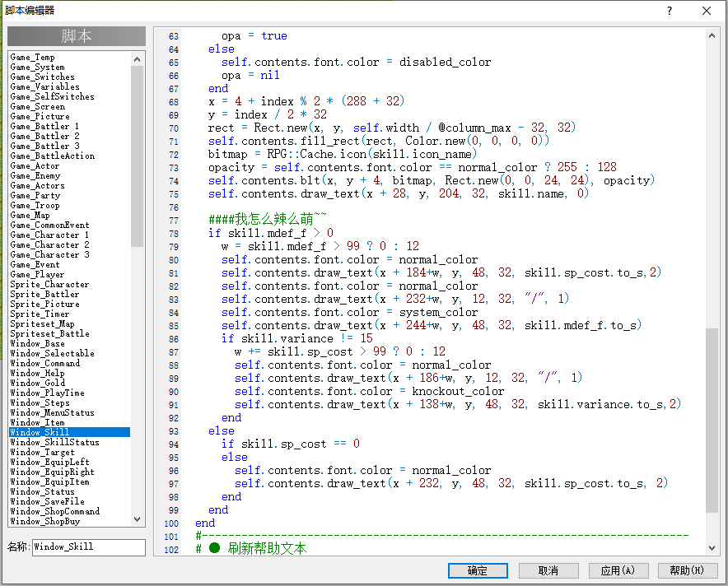Viewport: 728px width, 586px height.
Task: Select Game_BattleAction script
Action: pos(53,156)
